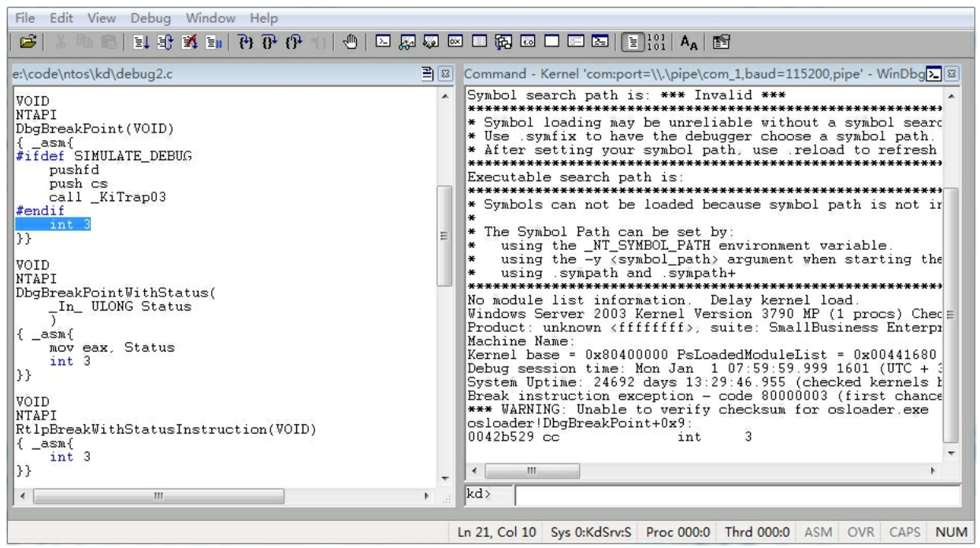This screenshot has height=548, width=980.
Task: Close the Command window pane
Action: [952, 74]
